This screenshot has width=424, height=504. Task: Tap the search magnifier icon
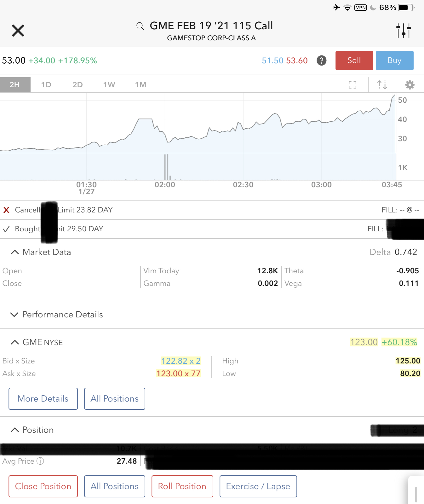click(x=140, y=26)
